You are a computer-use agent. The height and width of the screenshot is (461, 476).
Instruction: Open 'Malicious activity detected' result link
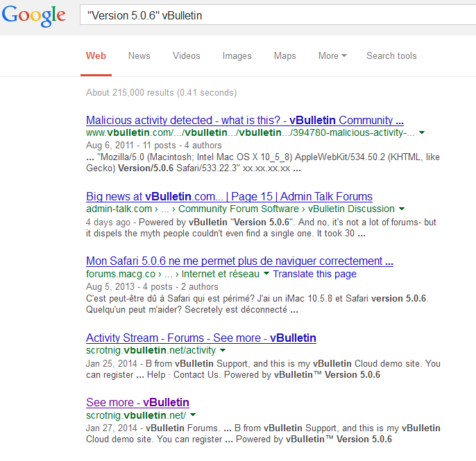point(245,121)
